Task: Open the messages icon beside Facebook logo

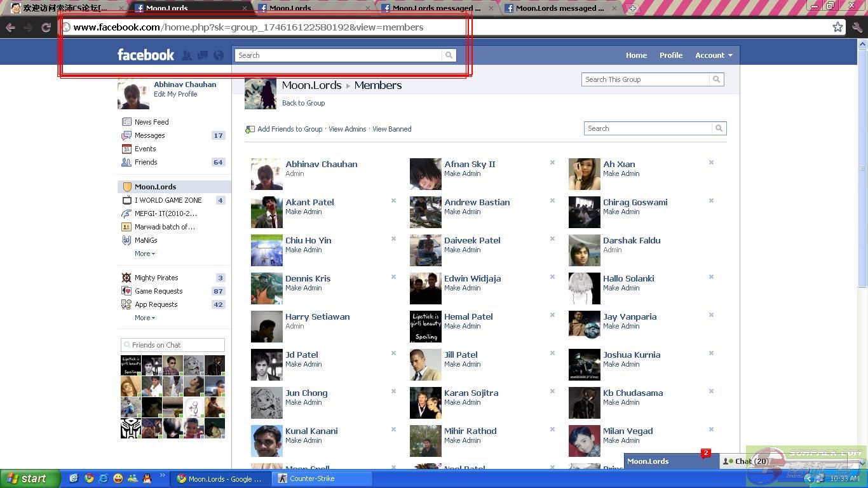Action: coord(203,55)
